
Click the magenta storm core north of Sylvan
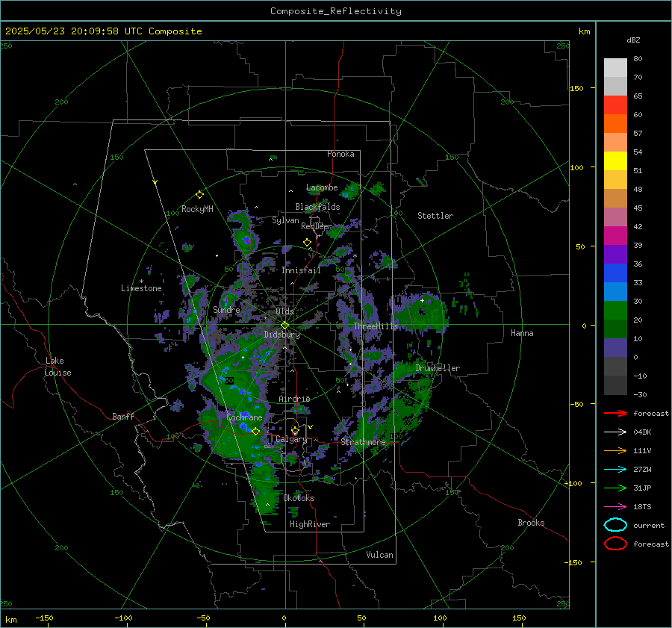point(247,240)
